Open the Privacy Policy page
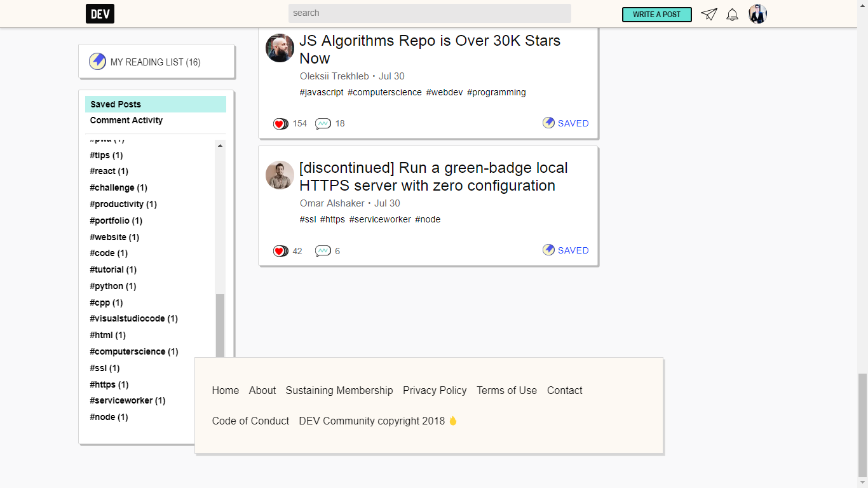The width and height of the screenshot is (868, 488). tap(435, 390)
